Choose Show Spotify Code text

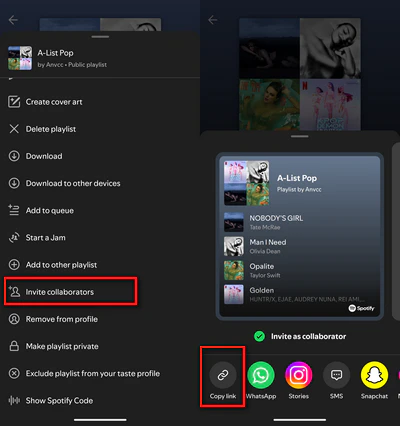click(59, 400)
